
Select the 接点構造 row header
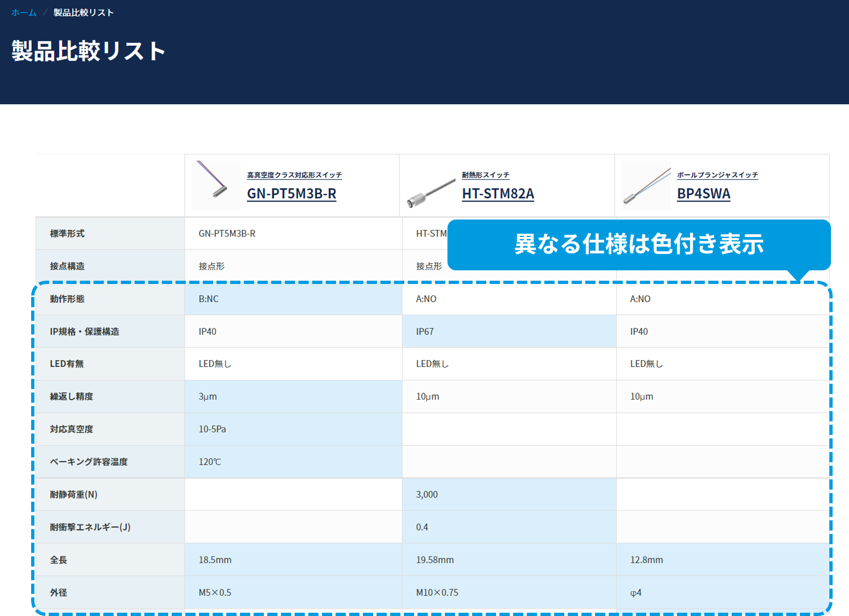(x=110, y=266)
